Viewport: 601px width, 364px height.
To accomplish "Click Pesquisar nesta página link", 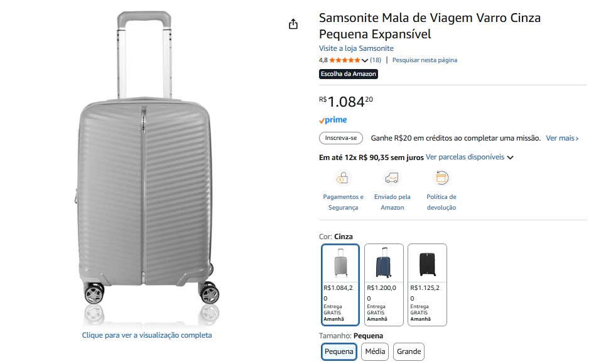I will click(x=425, y=60).
